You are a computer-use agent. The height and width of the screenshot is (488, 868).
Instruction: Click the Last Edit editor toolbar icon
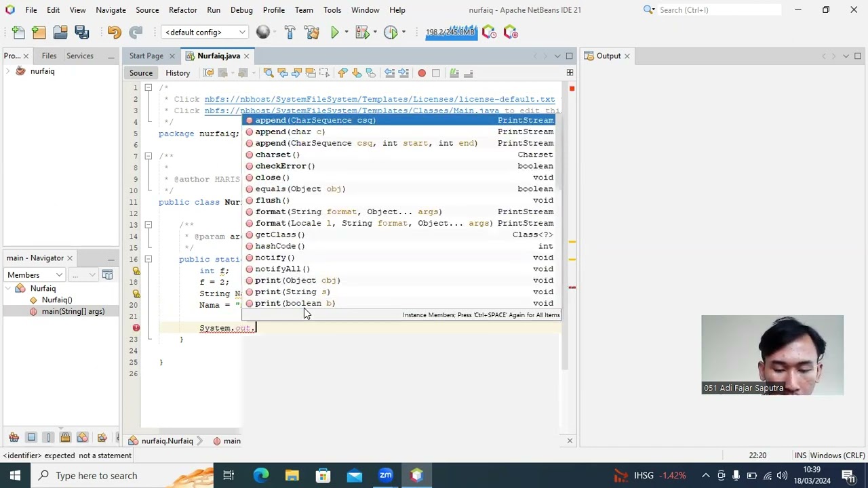(x=208, y=73)
